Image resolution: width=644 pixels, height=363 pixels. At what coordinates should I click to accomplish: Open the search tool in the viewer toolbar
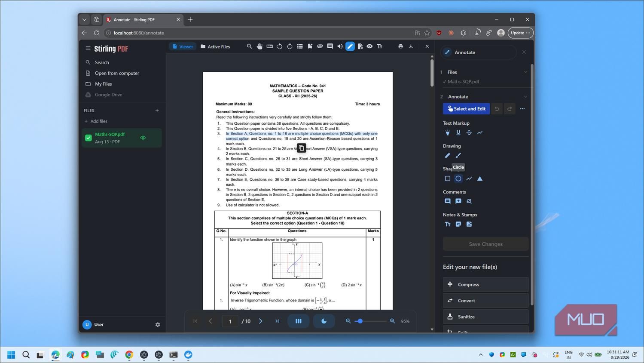tap(249, 46)
